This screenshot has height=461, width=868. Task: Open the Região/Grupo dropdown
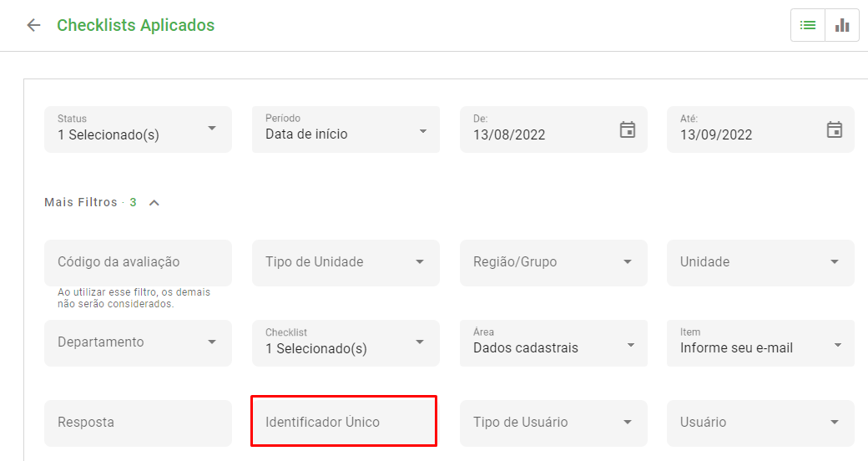click(553, 262)
